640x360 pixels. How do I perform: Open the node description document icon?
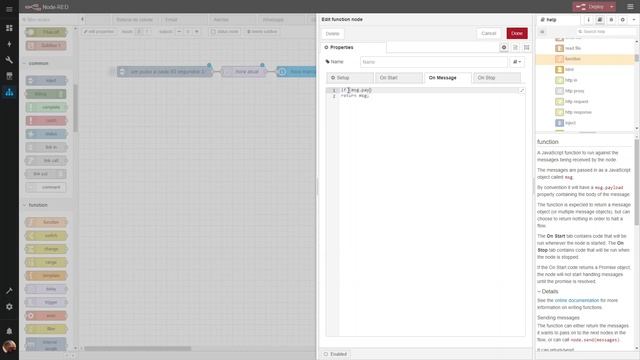pyautogui.click(x=515, y=47)
